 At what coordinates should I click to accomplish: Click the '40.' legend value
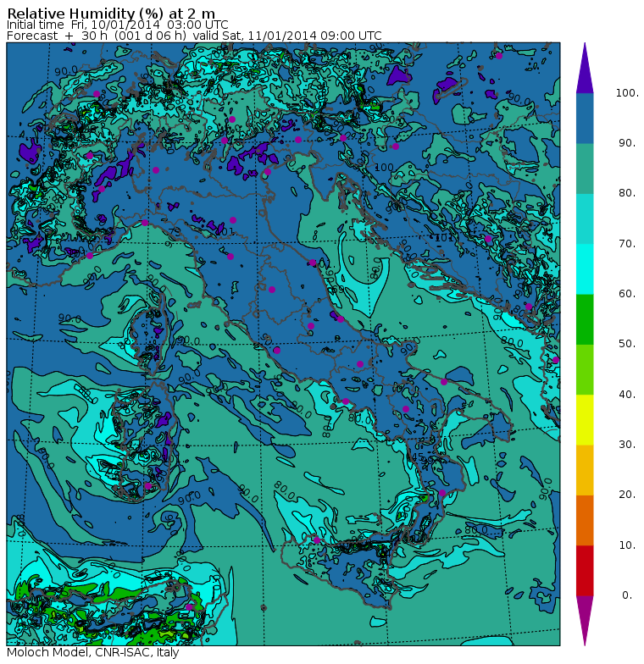(x=627, y=395)
